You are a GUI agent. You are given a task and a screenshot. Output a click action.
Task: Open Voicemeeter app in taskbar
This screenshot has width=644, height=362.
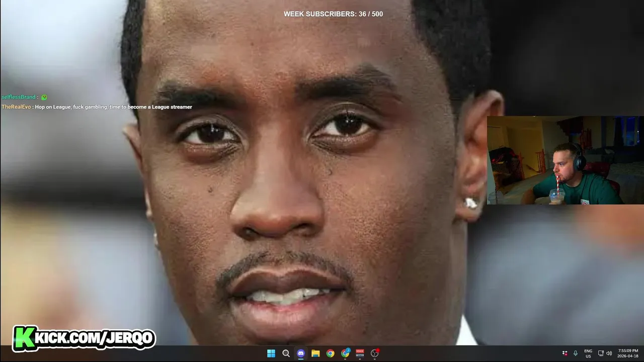tap(360, 353)
